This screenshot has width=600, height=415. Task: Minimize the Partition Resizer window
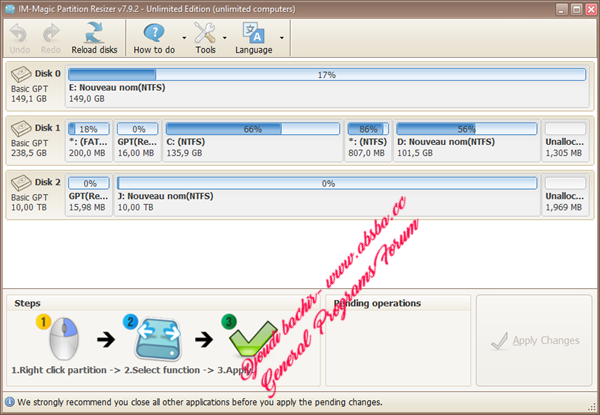(561, 9)
